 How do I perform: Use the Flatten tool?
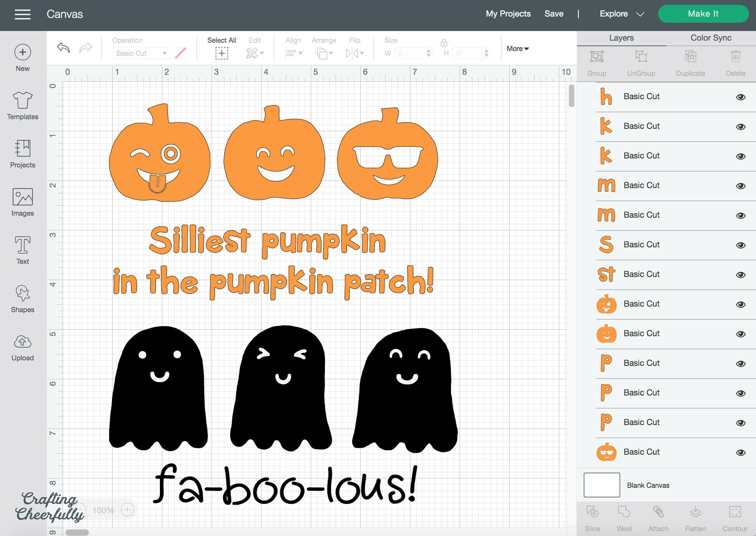point(695,518)
